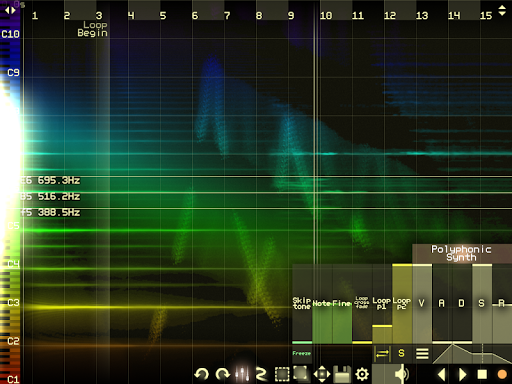Toggle the loop arrows mode button
The image size is (512, 384).
(382, 354)
